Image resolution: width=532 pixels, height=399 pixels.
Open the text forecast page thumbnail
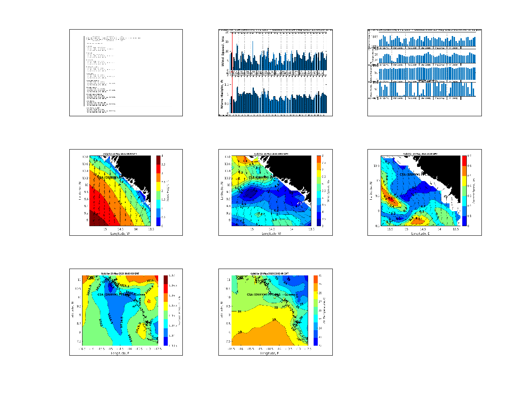pos(126,73)
